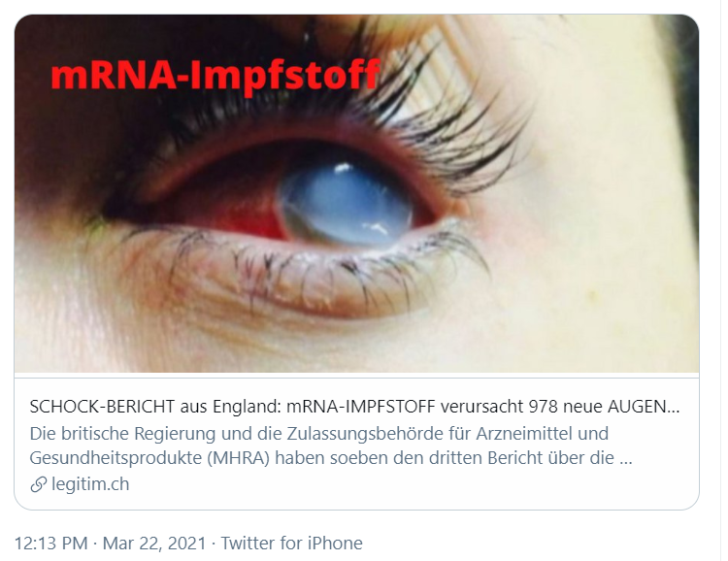Click the word mRNA-IMPFSTOFF in the headline
Screen dimensions: 728x561
[361, 407]
